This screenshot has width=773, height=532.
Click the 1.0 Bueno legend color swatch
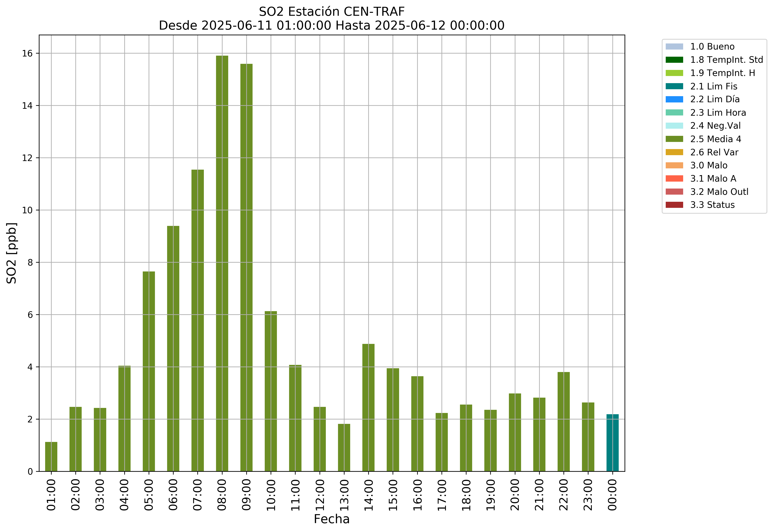click(x=674, y=47)
